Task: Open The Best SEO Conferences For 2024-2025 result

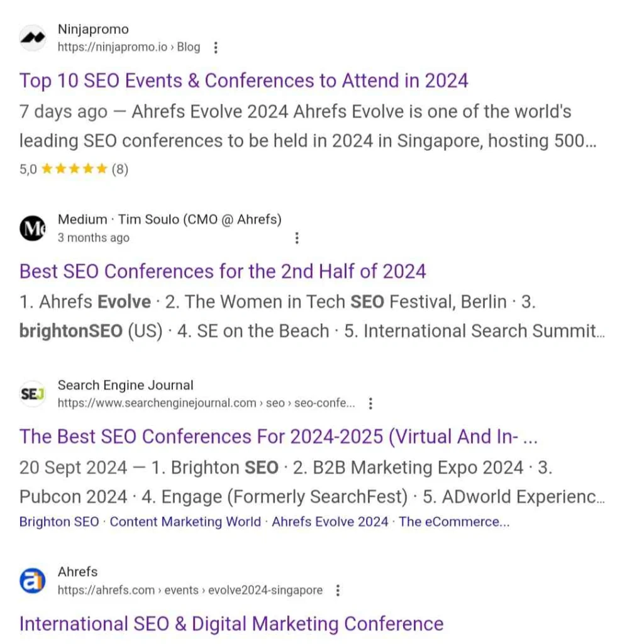Action: pos(279,436)
